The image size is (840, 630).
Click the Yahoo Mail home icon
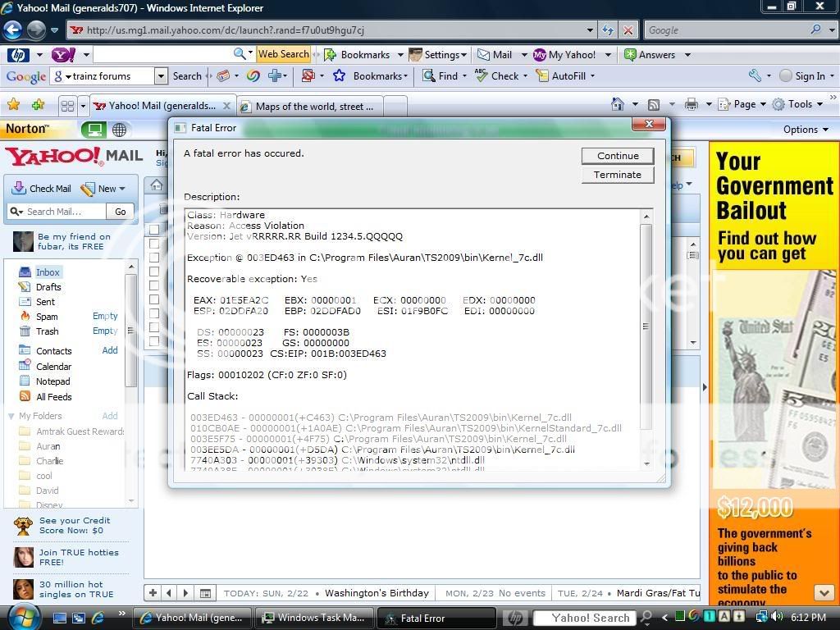(x=157, y=185)
